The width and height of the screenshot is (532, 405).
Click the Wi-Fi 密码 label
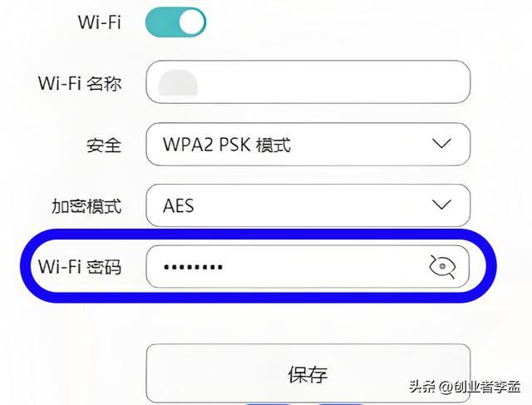point(80,267)
